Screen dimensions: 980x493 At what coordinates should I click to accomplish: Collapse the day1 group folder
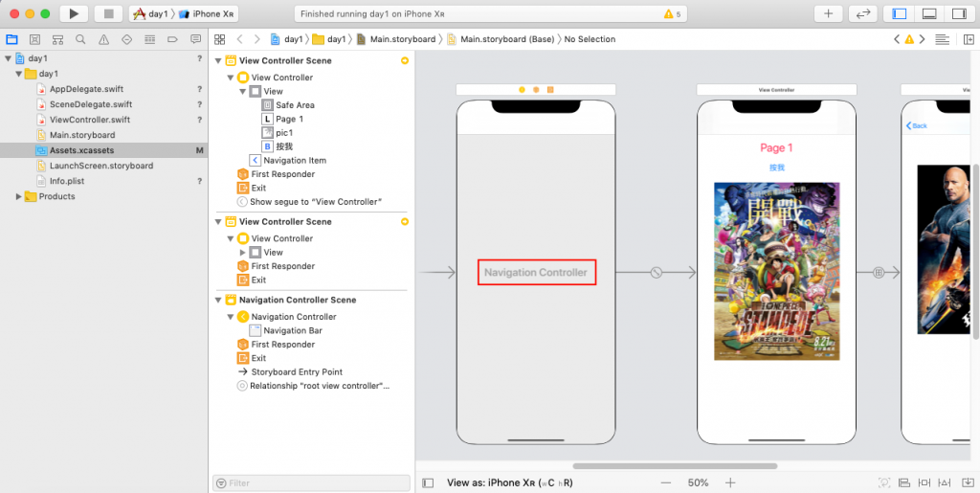pos(18,74)
